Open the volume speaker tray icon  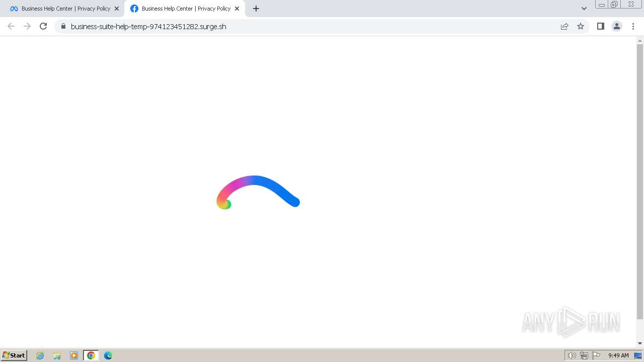(572, 355)
